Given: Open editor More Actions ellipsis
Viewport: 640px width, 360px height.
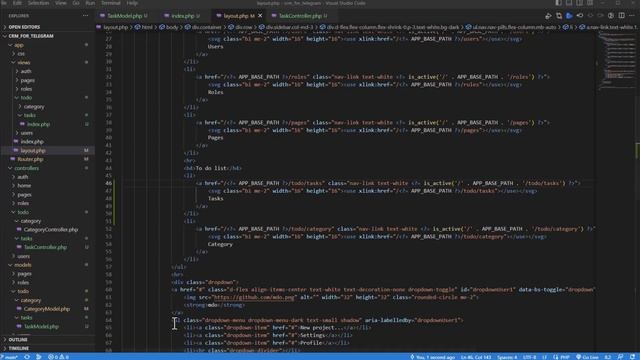Looking at the screenshot, I should tap(631, 16).
